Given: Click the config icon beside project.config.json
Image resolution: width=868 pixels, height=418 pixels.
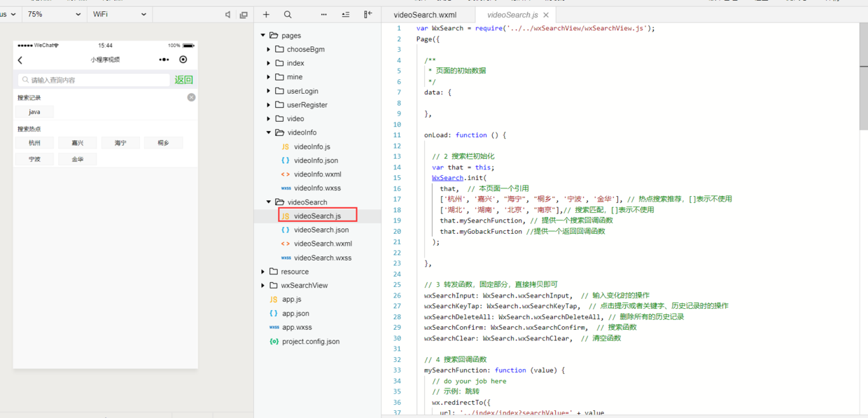Looking at the screenshot, I should click(x=274, y=342).
